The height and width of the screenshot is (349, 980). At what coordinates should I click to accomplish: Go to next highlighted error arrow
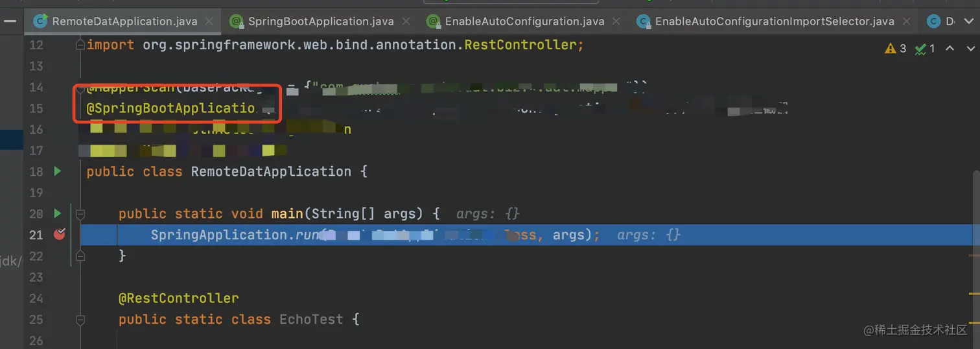pos(970,49)
